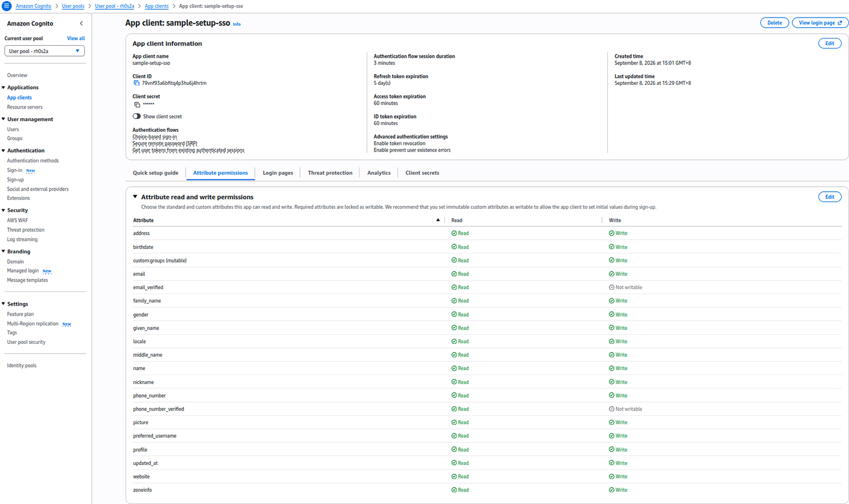The height and width of the screenshot is (504, 849).
Task: Click the Delete button
Action: 774,23
